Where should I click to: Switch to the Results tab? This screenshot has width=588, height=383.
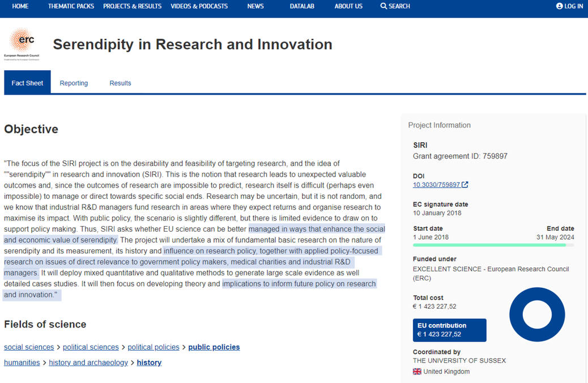tap(120, 83)
